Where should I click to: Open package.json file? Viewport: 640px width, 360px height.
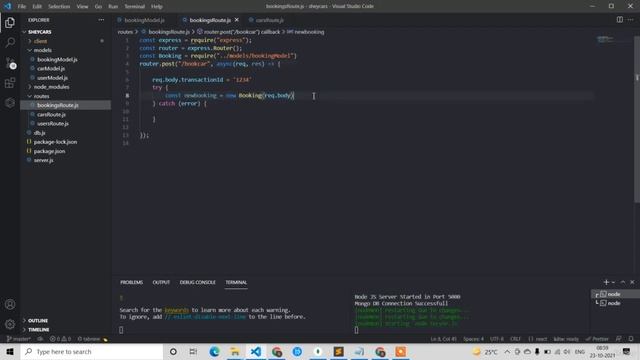click(x=49, y=151)
